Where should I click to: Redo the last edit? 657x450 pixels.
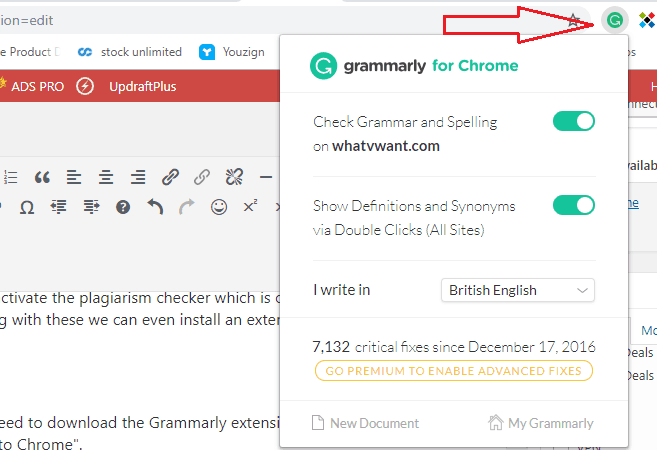click(x=187, y=207)
